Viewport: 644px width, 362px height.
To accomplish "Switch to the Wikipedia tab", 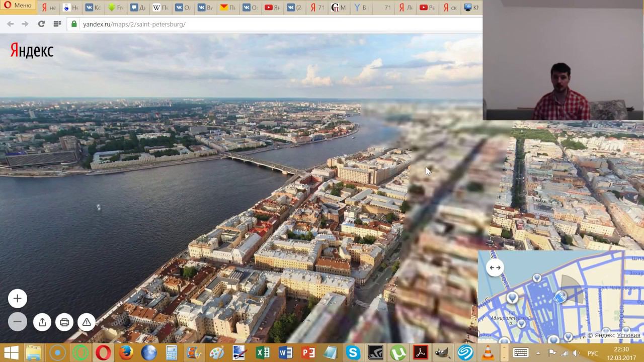I will (161, 8).
